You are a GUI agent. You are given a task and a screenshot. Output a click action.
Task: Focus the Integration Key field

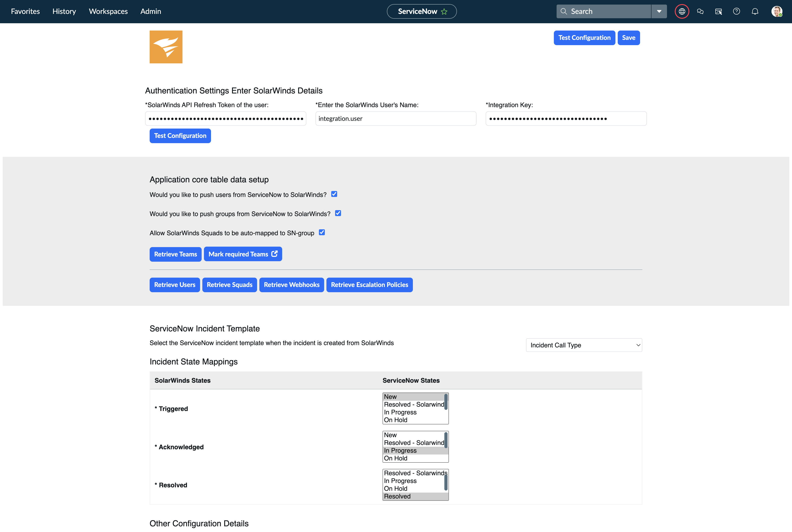click(x=566, y=118)
